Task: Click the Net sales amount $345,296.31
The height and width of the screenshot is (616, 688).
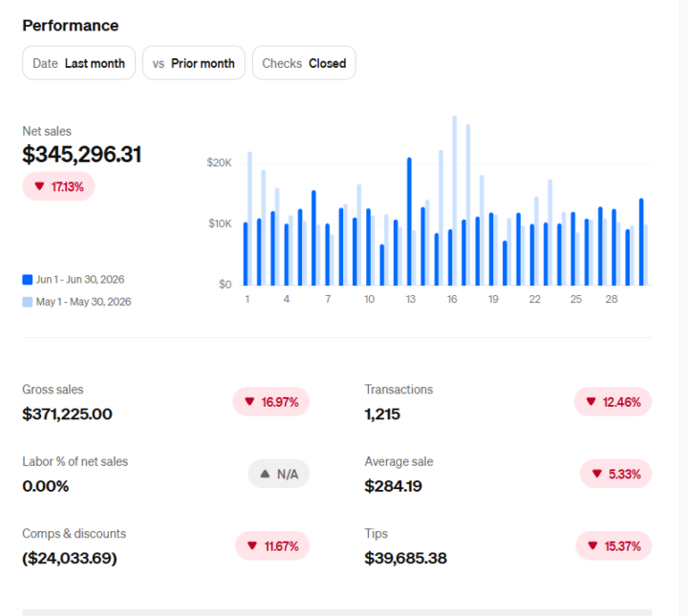Action: pos(82,155)
